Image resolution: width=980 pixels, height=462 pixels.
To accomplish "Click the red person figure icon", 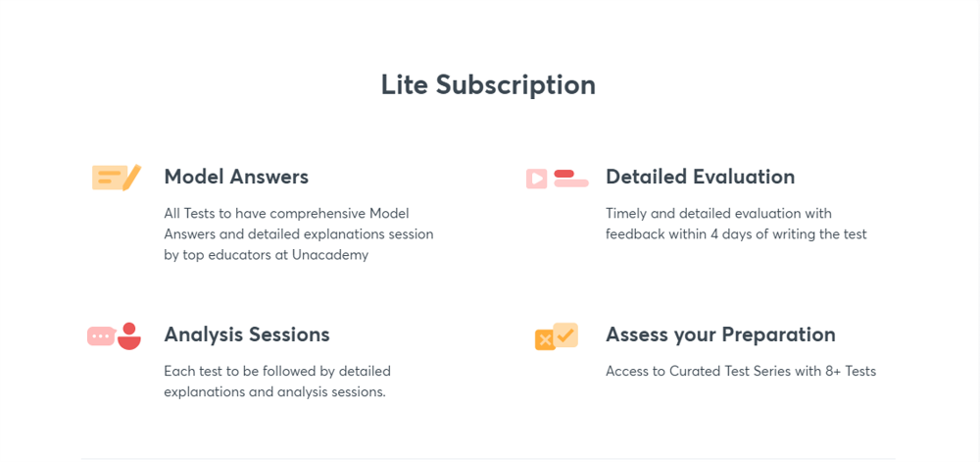I will click(129, 336).
